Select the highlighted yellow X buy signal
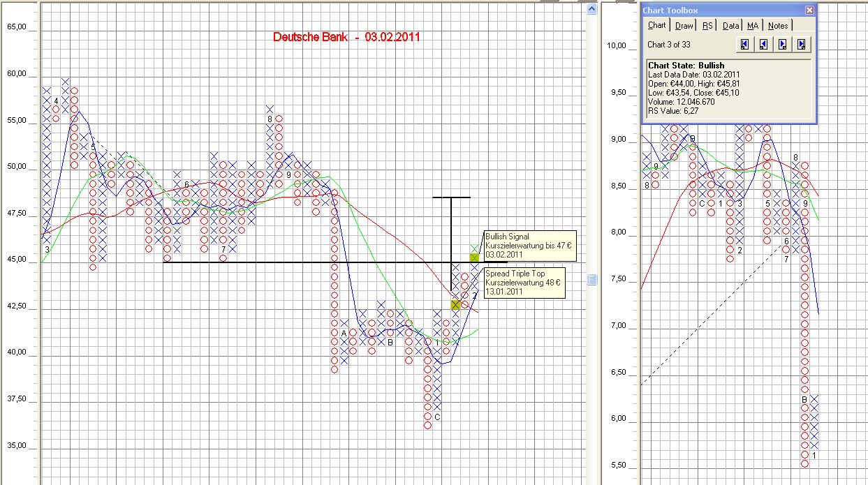Screen dimensions: 868x485 (x=473, y=258)
